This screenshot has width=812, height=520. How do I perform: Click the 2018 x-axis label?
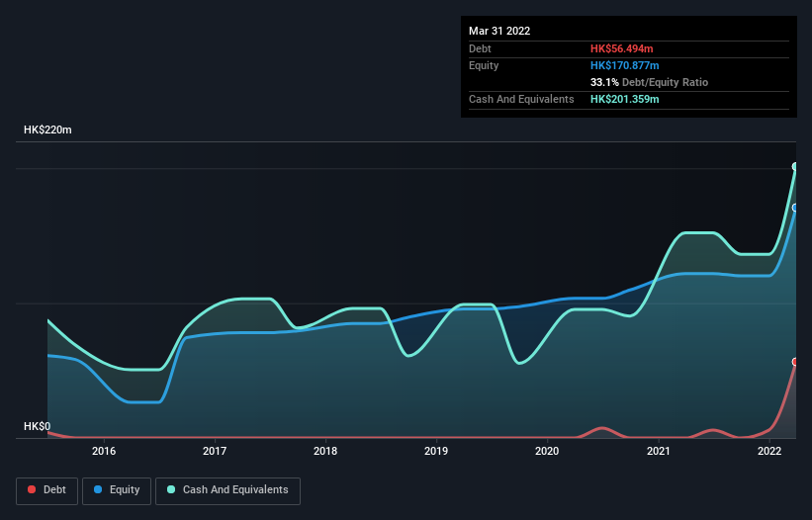[325, 451]
